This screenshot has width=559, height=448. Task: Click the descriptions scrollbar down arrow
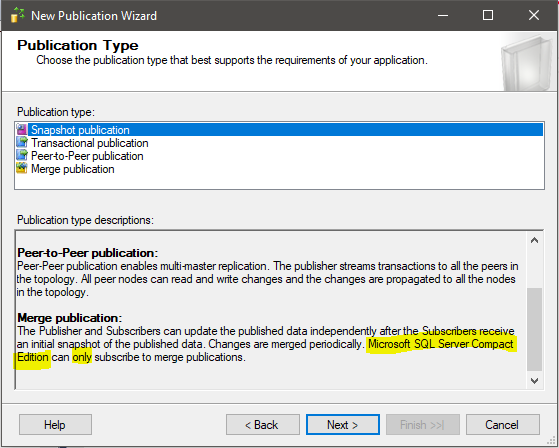click(534, 381)
